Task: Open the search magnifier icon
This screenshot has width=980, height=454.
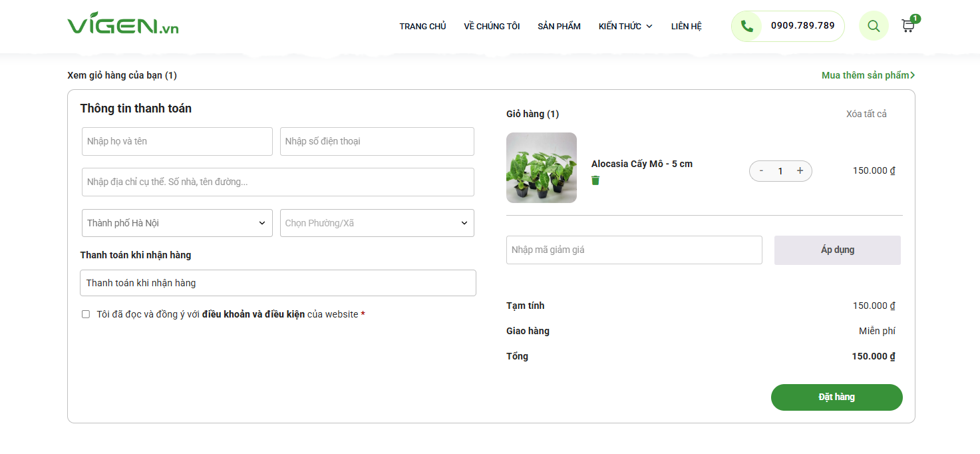Action: 874,26
